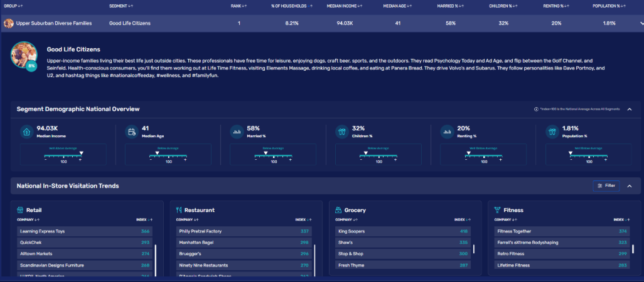Click the 8.21% households value

[292, 23]
